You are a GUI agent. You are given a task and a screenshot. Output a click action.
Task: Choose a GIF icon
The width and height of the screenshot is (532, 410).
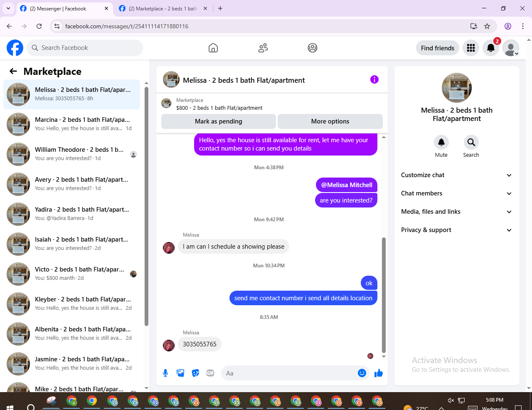tap(210, 373)
